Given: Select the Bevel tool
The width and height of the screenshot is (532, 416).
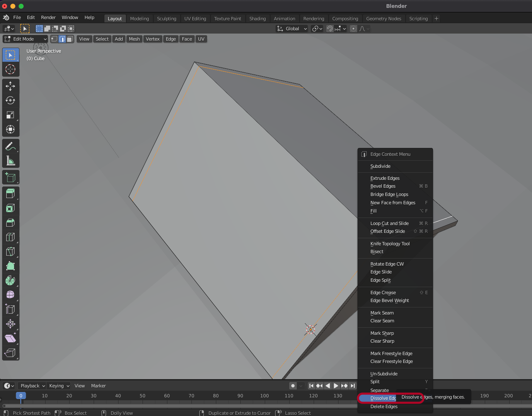Looking at the screenshot, I should pos(10,223).
